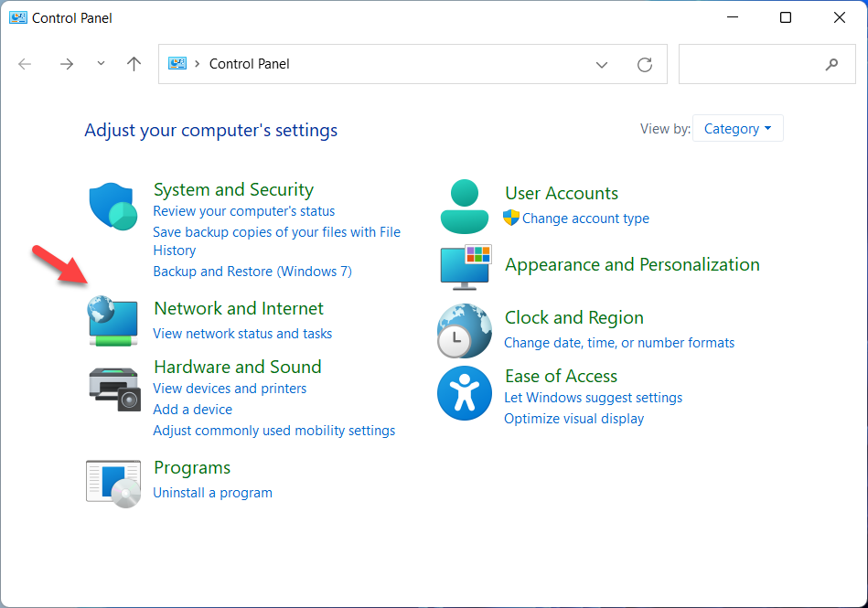Click the Hardware and Sound printer icon
The width and height of the screenshot is (868, 608).
(x=114, y=388)
